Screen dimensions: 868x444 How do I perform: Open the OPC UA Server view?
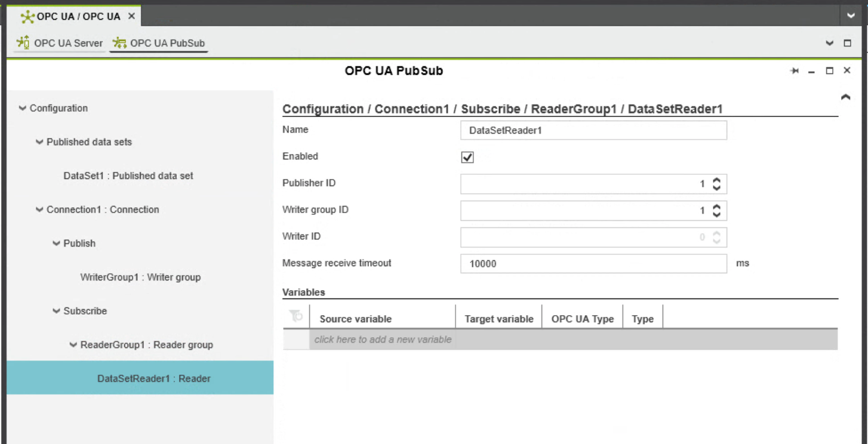tap(59, 43)
